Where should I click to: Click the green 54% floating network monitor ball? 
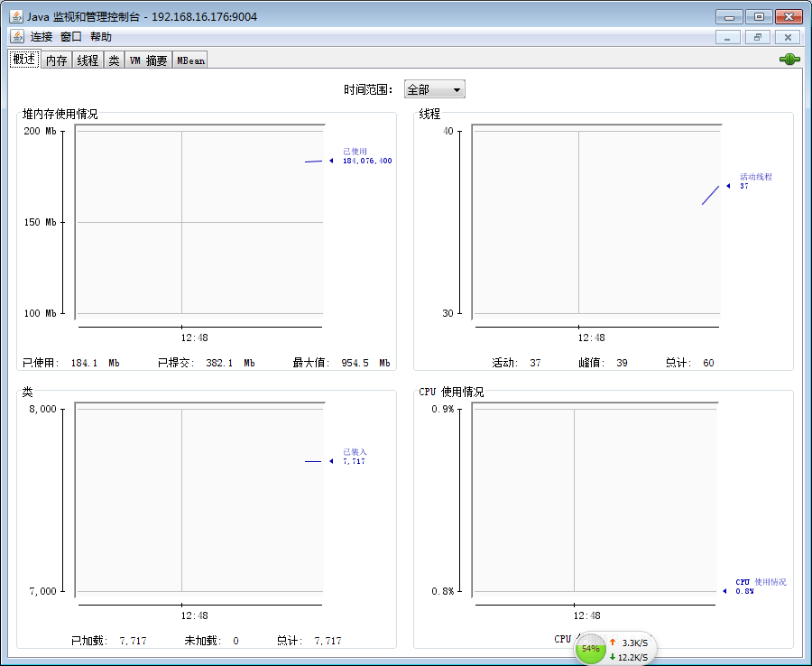coord(590,649)
